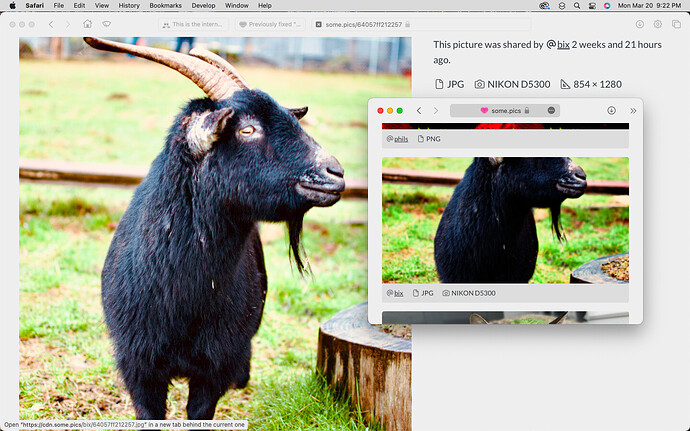The height and width of the screenshot is (431, 690).
Task: Open the ellipsis page menu in front address bar
Action: pos(551,111)
